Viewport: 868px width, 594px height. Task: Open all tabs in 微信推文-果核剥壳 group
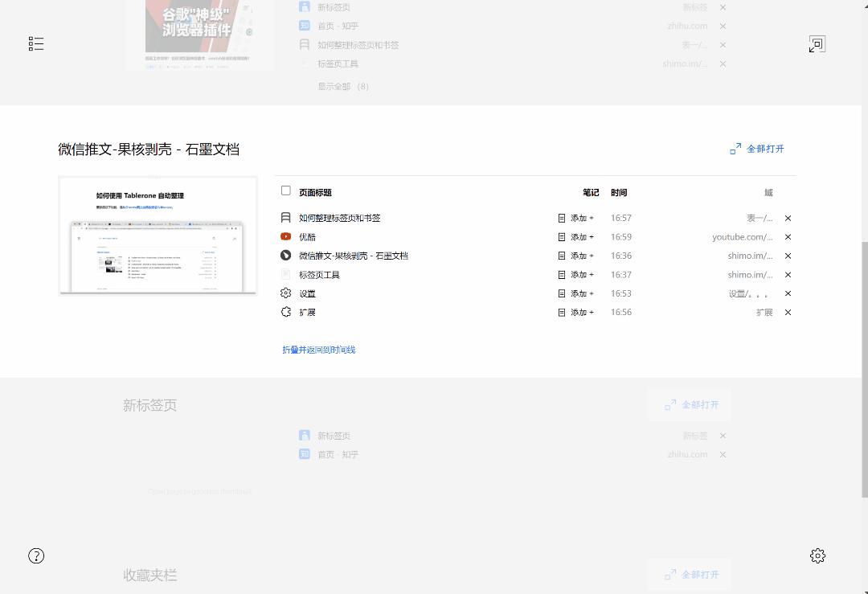pyautogui.click(x=757, y=149)
